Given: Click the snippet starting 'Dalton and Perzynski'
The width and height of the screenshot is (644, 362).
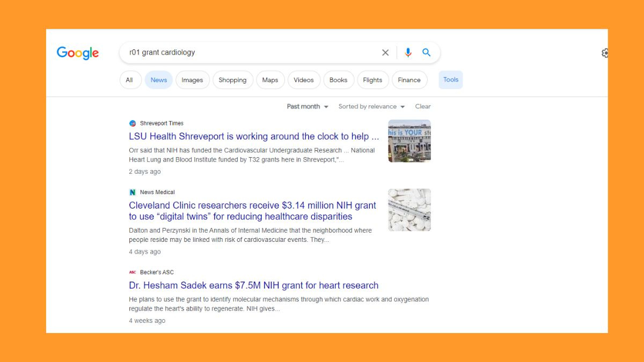Looking at the screenshot, I should click(x=251, y=235).
